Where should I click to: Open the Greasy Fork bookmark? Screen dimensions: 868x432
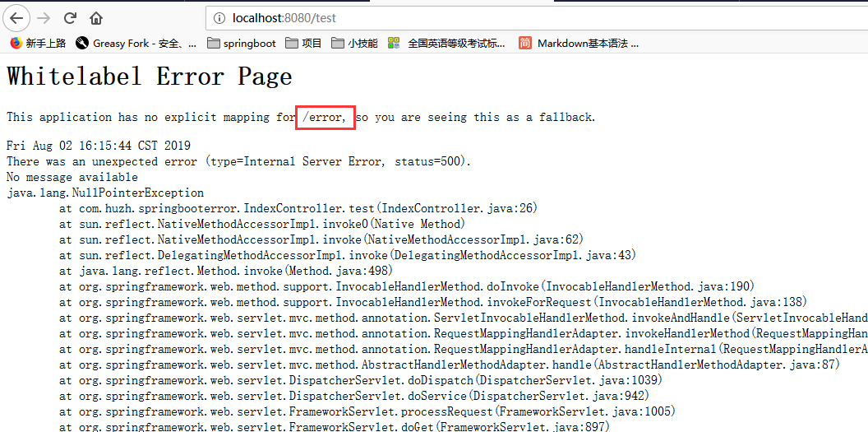pyautogui.click(x=136, y=43)
